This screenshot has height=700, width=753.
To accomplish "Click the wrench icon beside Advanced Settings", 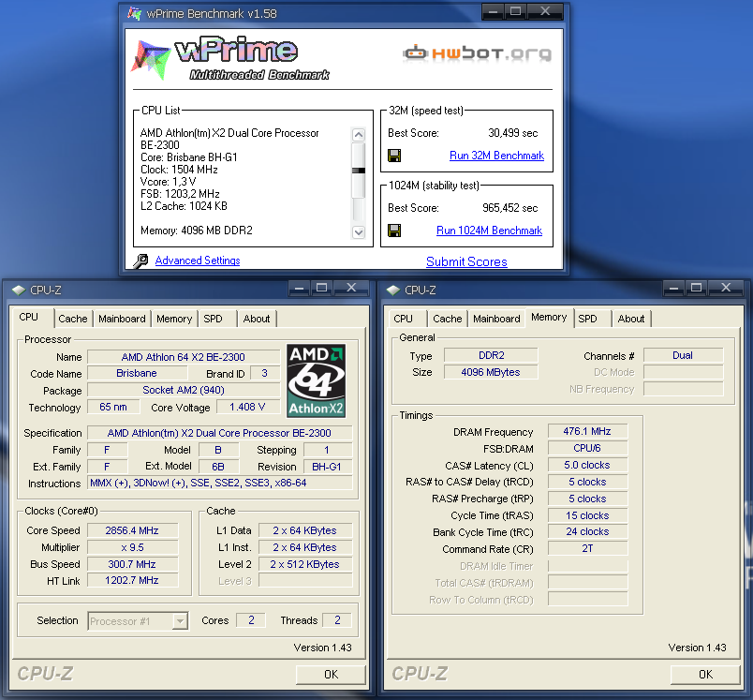I will [x=140, y=261].
